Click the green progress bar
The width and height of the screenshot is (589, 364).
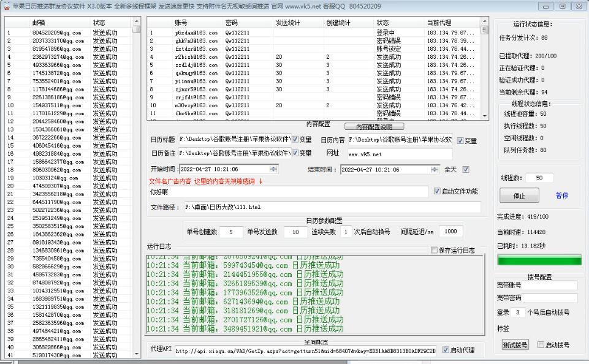tap(538, 260)
